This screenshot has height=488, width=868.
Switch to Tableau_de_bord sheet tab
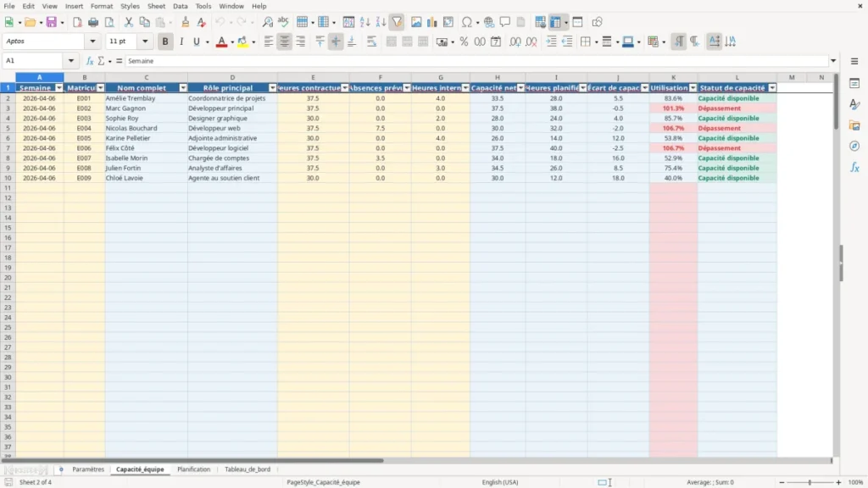click(248, 469)
